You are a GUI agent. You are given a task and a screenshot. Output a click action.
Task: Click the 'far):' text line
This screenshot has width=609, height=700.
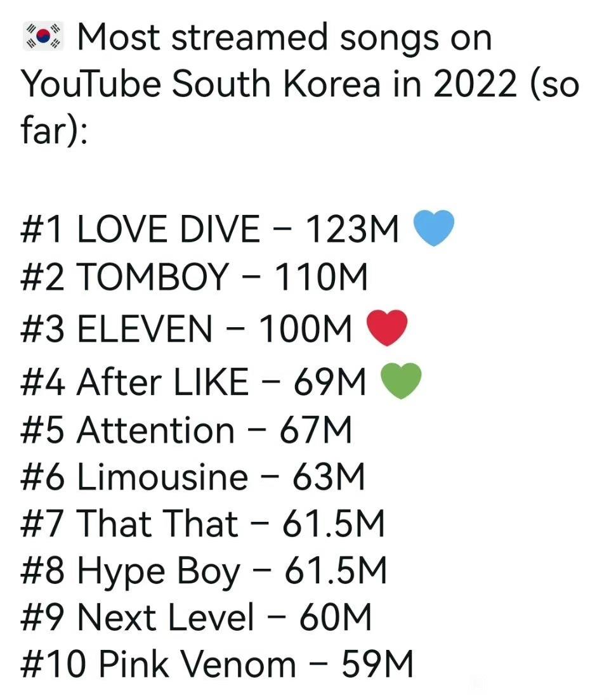pyautogui.click(x=54, y=131)
